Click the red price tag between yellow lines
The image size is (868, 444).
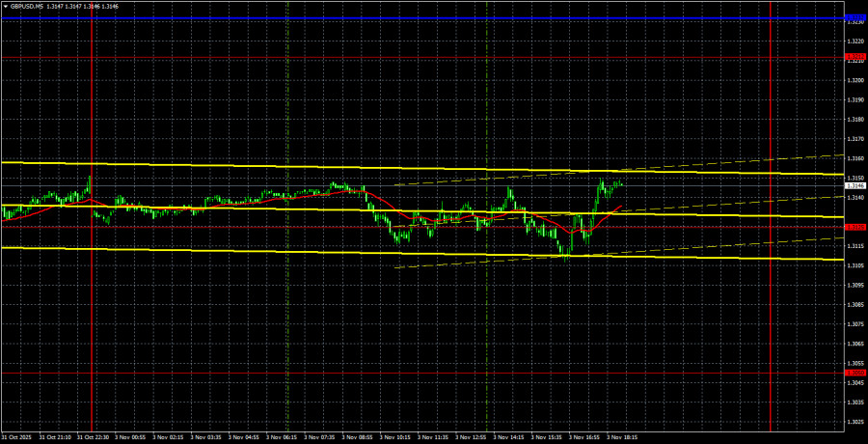pos(854,228)
